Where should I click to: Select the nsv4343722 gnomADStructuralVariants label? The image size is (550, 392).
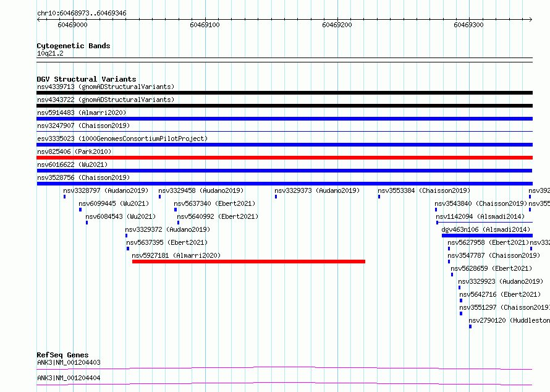pyautogui.click(x=106, y=100)
